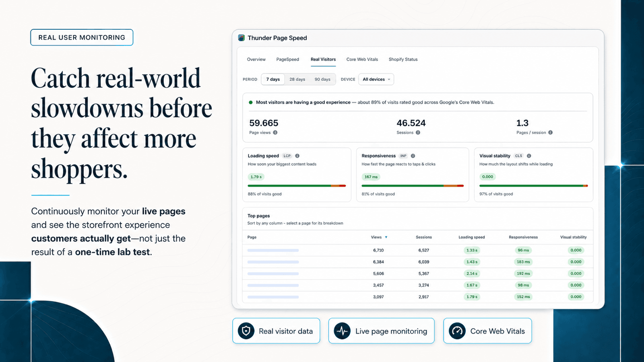Open info icon next to Page views
Image resolution: width=644 pixels, height=362 pixels.
point(275,132)
